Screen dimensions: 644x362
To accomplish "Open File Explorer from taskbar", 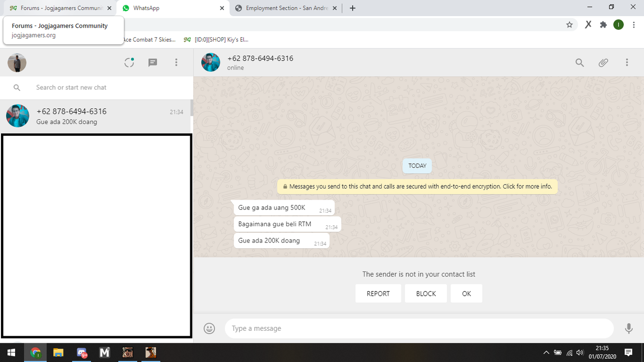I will point(58,352).
